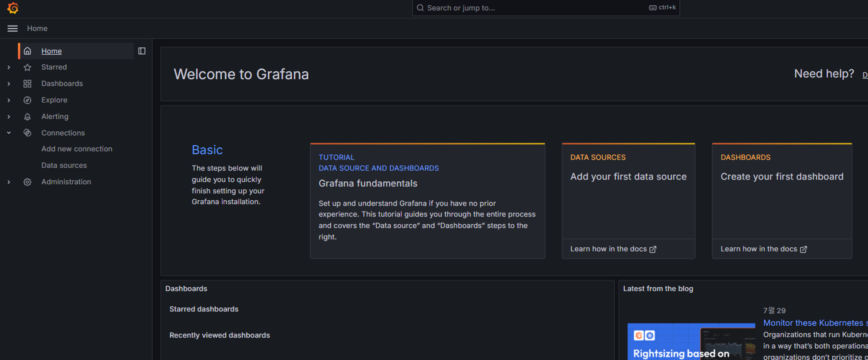The width and height of the screenshot is (868, 360).
Task: Toggle the hamburger menu icon
Action: point(13,29)
